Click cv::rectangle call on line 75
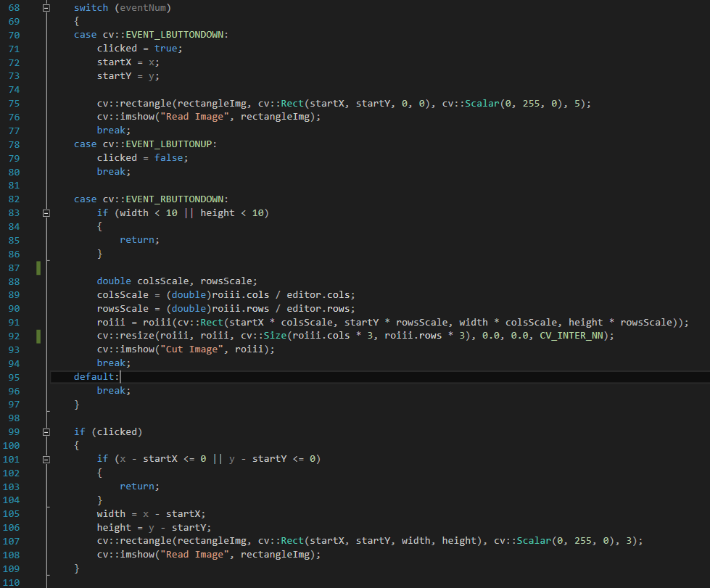Screen dimensions: 710x588 point(134,104)
